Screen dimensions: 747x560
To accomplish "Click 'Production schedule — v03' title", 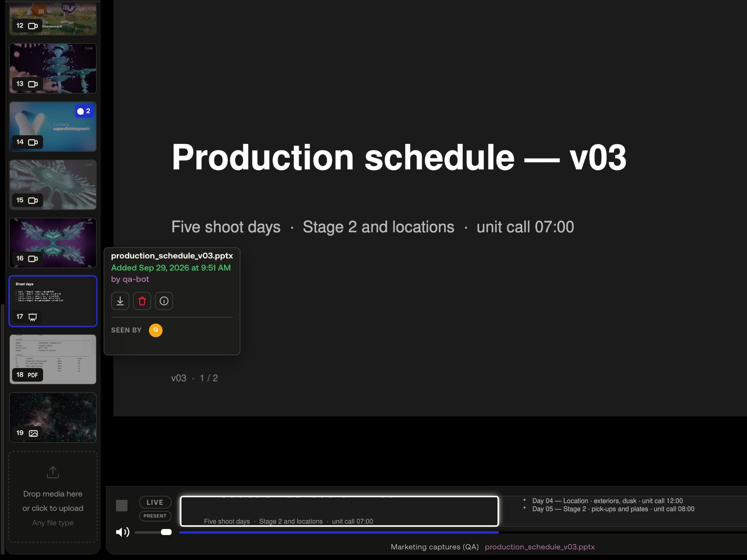I will click(399, 157).
